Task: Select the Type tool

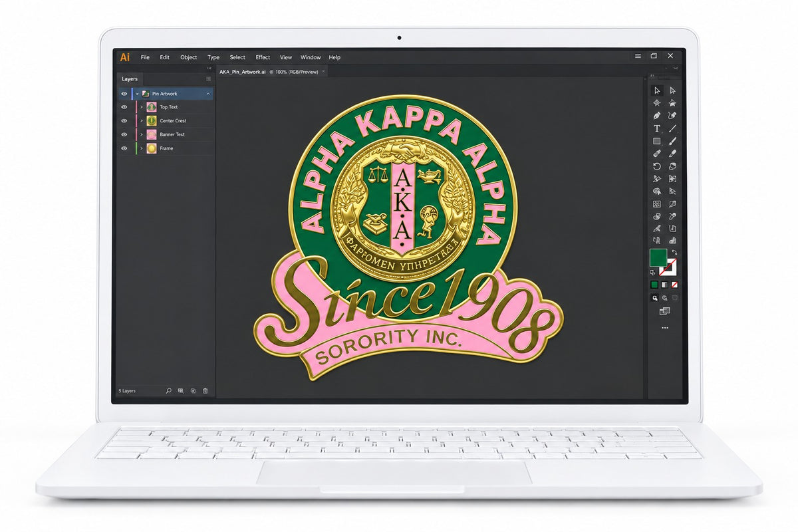Action: tap(657, 128)
